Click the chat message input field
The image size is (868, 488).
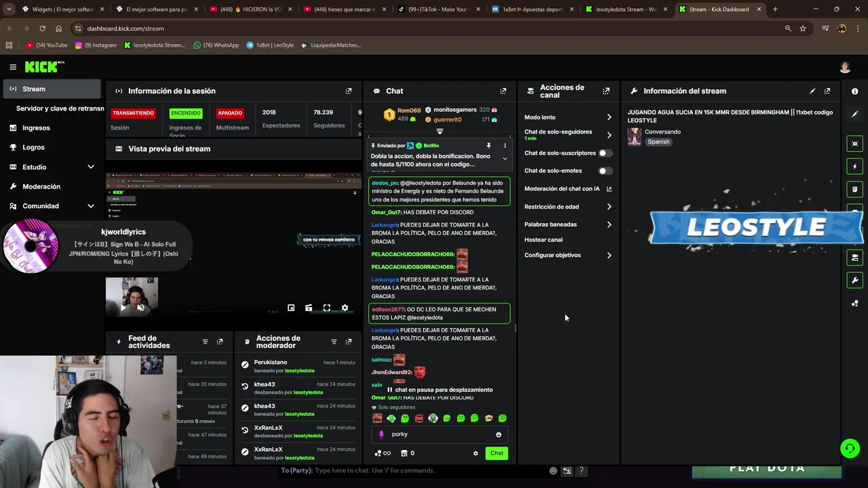(x=439, y=434)
